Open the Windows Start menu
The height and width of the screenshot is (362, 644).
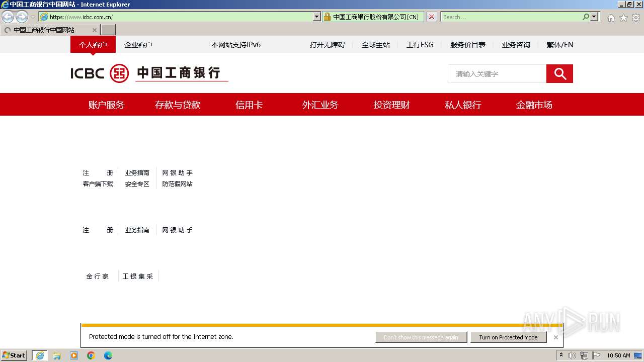pos(14,355)
